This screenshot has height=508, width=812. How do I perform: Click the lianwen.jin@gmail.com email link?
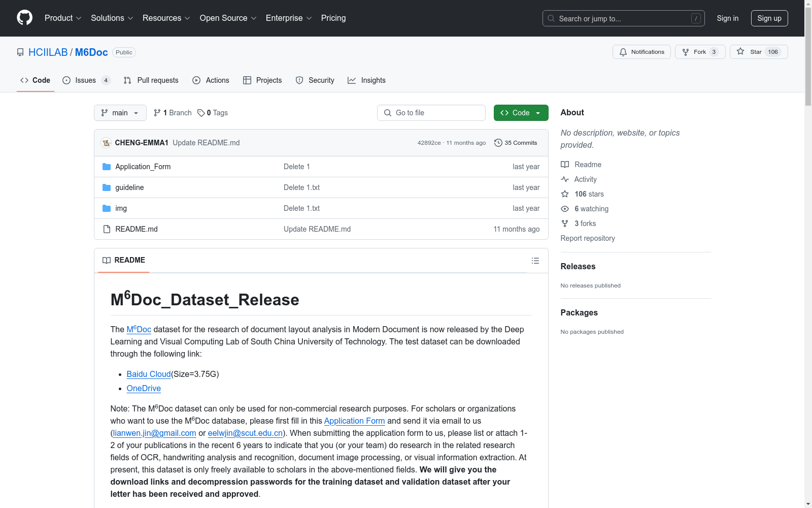click(x=154, y=433)
